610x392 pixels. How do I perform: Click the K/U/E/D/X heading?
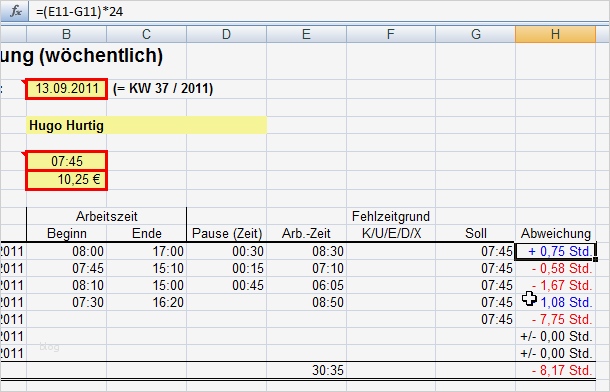coord(391,233)
